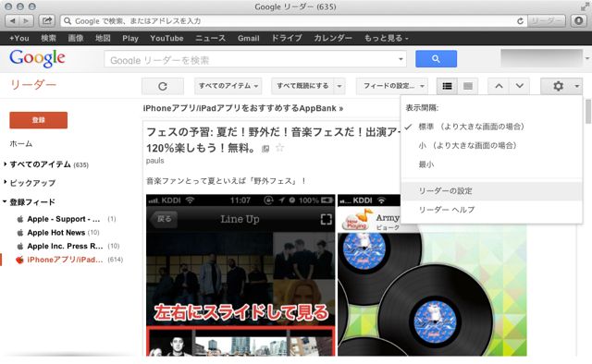The image size is (592, 364).
Task: Click the Safari share button
Action: coord(47,20)
